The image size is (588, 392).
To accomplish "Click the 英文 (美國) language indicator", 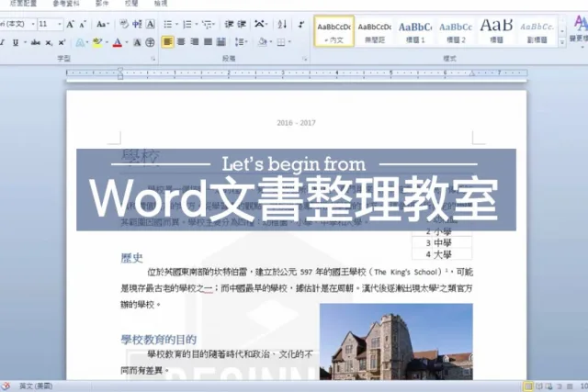I will (36, 386).
